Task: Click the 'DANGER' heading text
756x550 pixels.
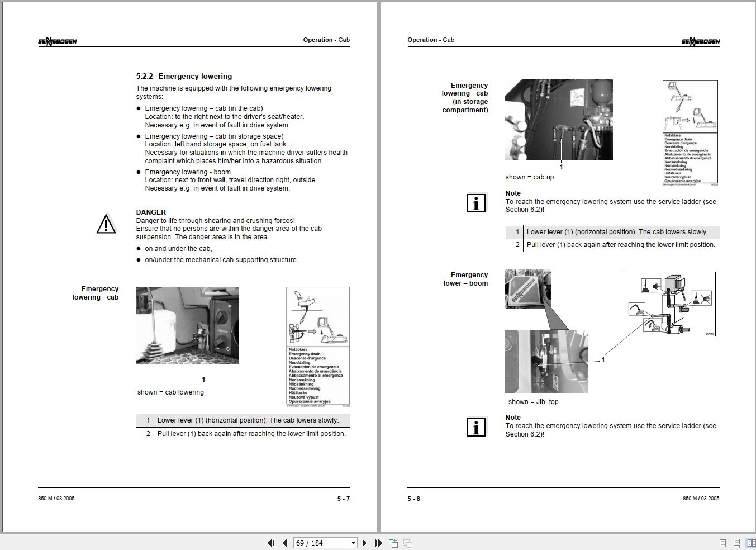Action: (x=151, y=212)
